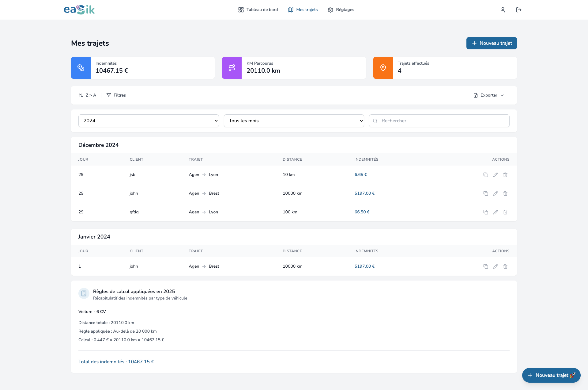Viewport: 588px width, 390px height.
Task: Click the Distance totale : 20110.0 km line
Action: pyautogui.click(x=106, y=323)
